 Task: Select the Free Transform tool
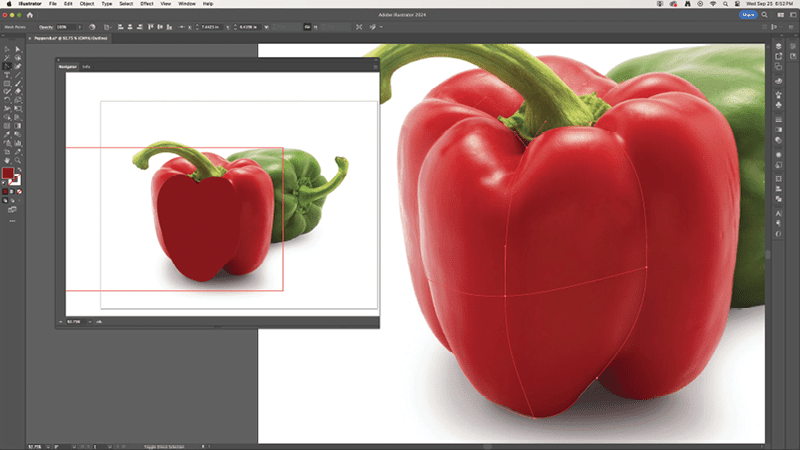(x=18, y=109)
